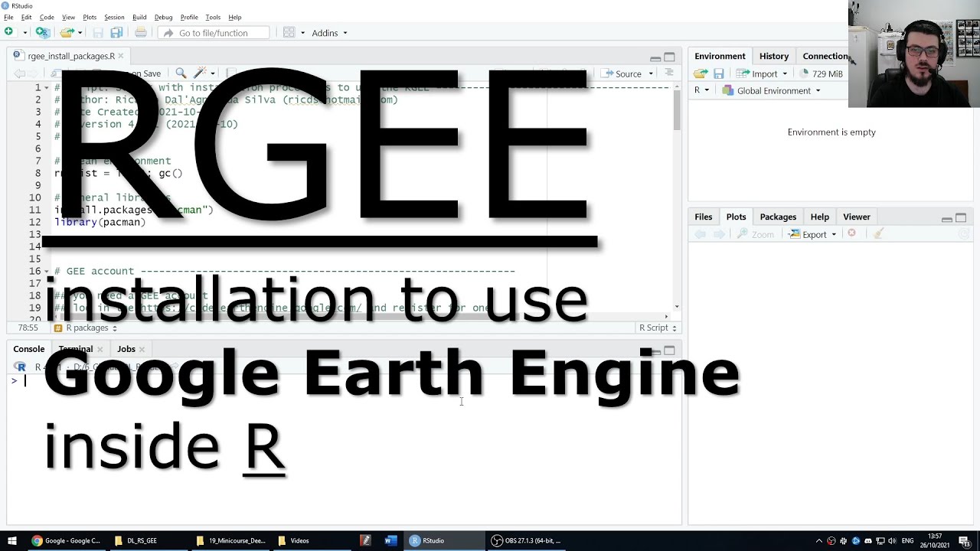Open the Windows Start menu

coord(12,540)
